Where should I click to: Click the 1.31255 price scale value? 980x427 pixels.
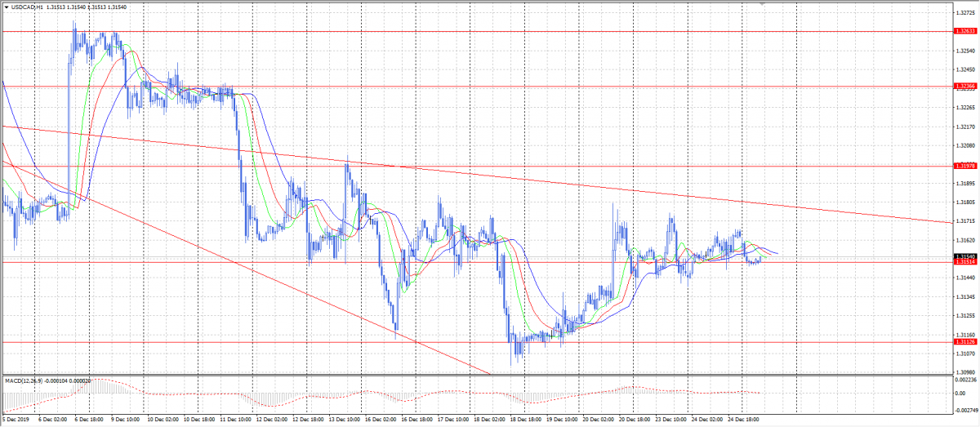[x=964, y=315]
